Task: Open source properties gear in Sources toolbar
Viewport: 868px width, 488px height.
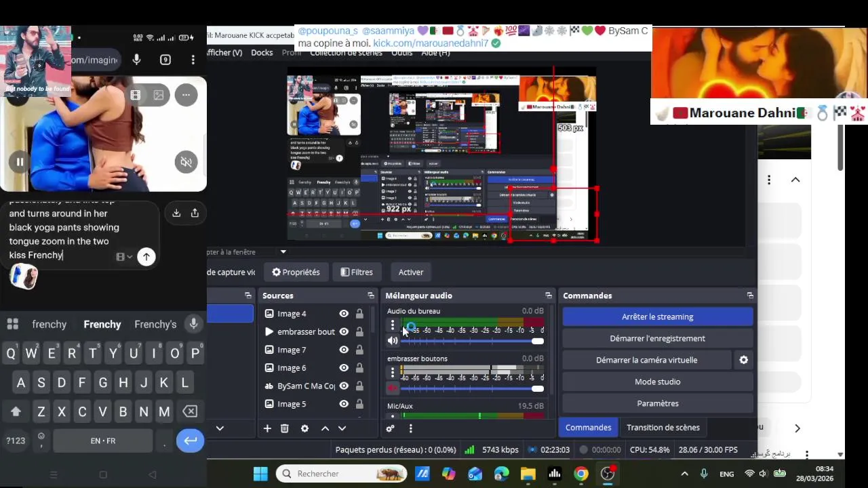Action: [x=304, y=428]
